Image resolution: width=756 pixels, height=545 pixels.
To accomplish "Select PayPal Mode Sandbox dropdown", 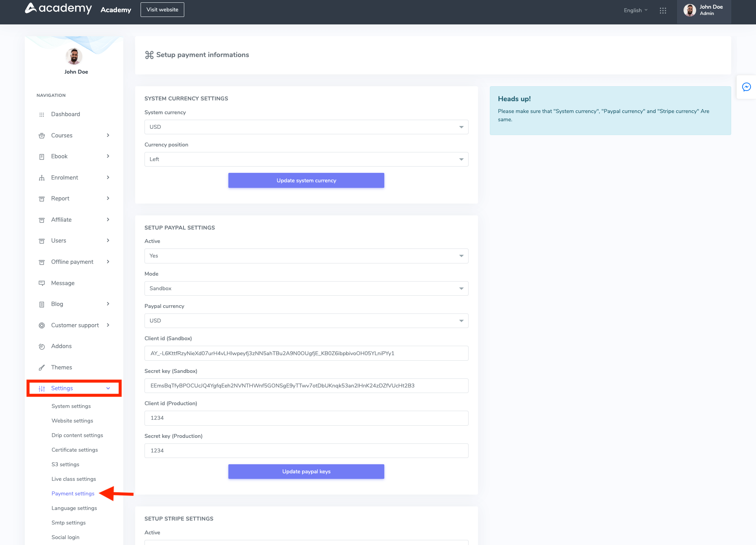I will point(306,288).
